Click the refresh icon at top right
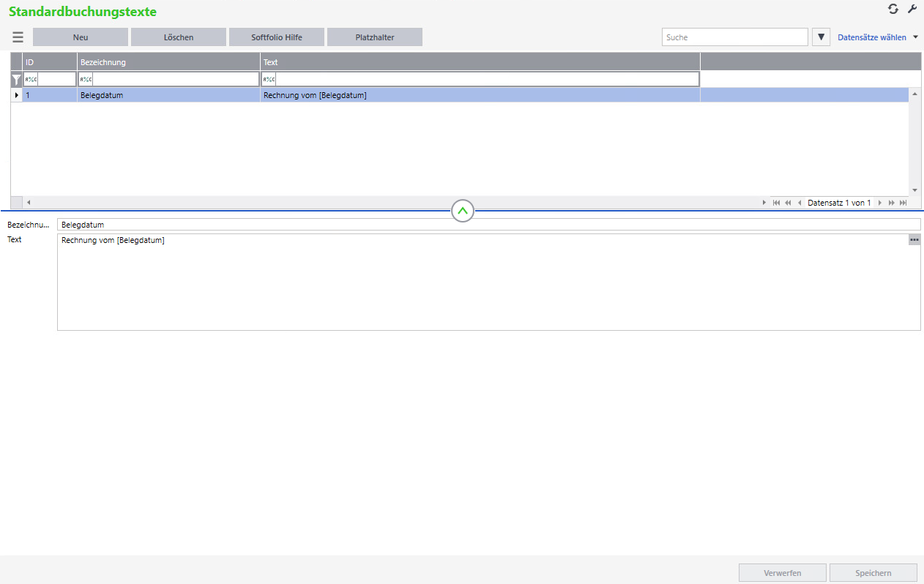924x584 pixels. pyautogui.click(x=893, y=9)
